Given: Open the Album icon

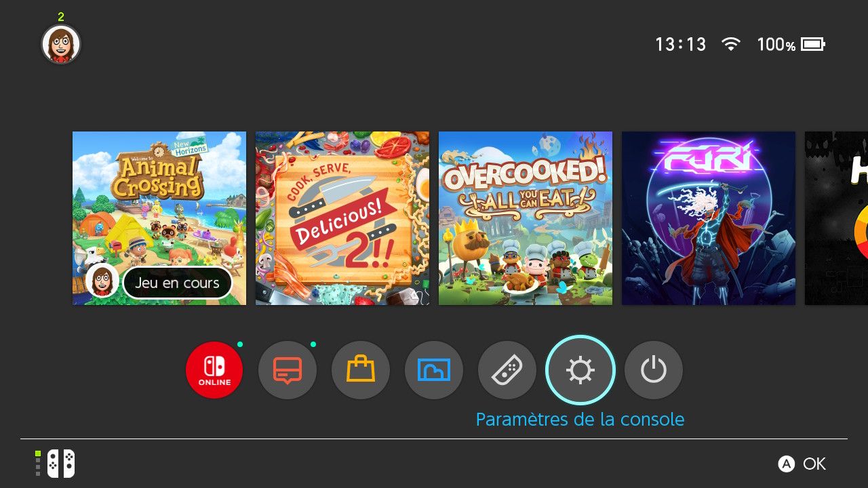Looking at the screenshot, I should pos(434,370).
